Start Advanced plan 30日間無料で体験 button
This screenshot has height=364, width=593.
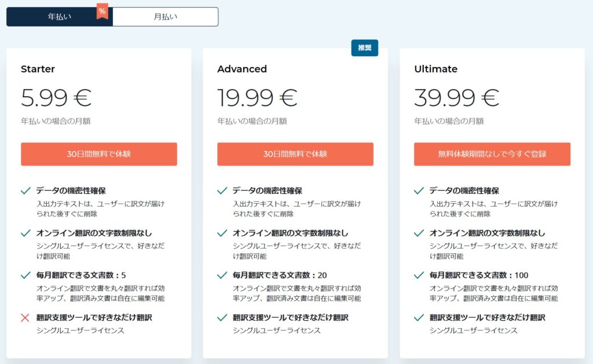(295, 154)
